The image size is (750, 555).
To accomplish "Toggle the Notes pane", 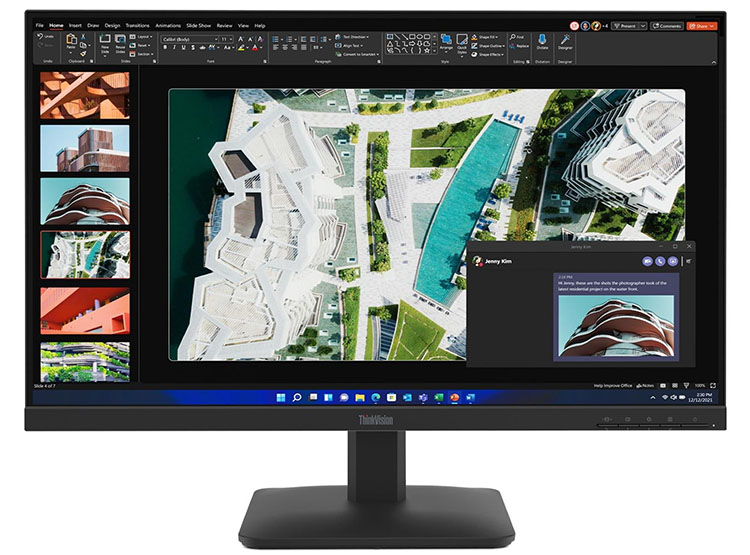I will click(x=645, y=386).
